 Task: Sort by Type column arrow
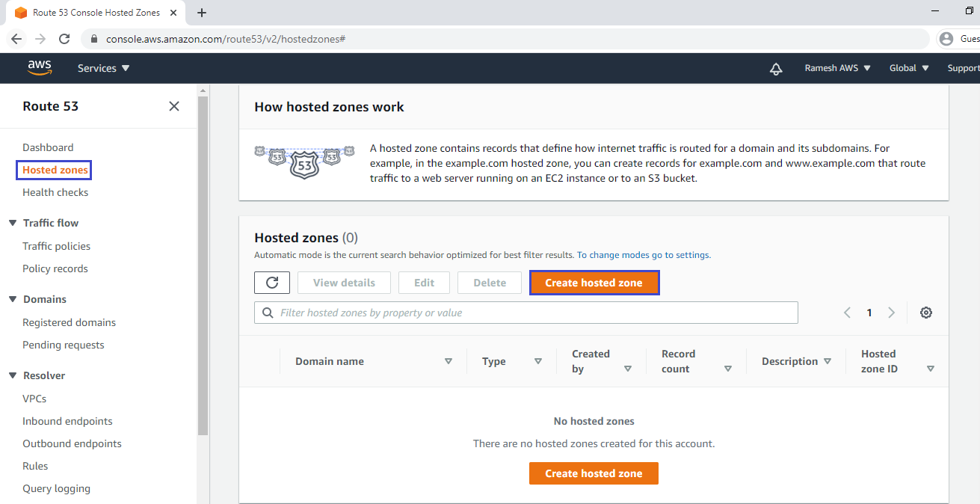coord(538,361)
